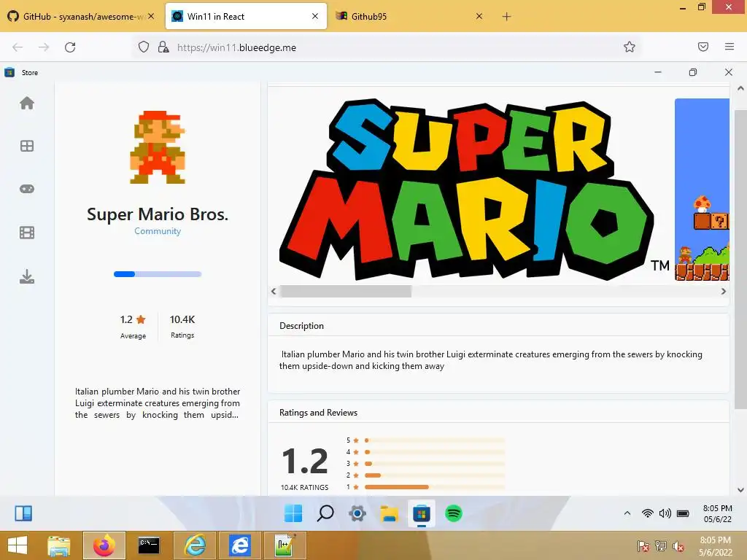Click the Super Mario Bros. title
Screen dimensions: 747x560
[158, 214]
